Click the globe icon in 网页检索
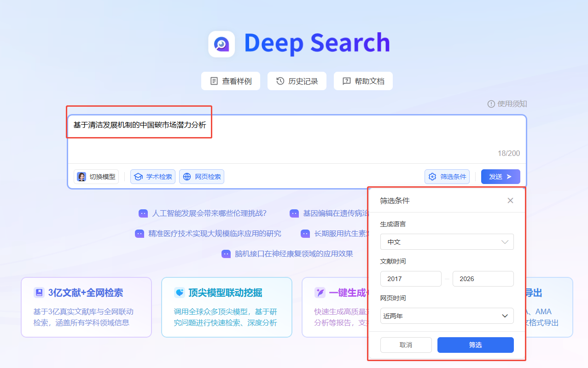Image resolution: width=588 pixels, height=368 pixels. click(187, 177)
